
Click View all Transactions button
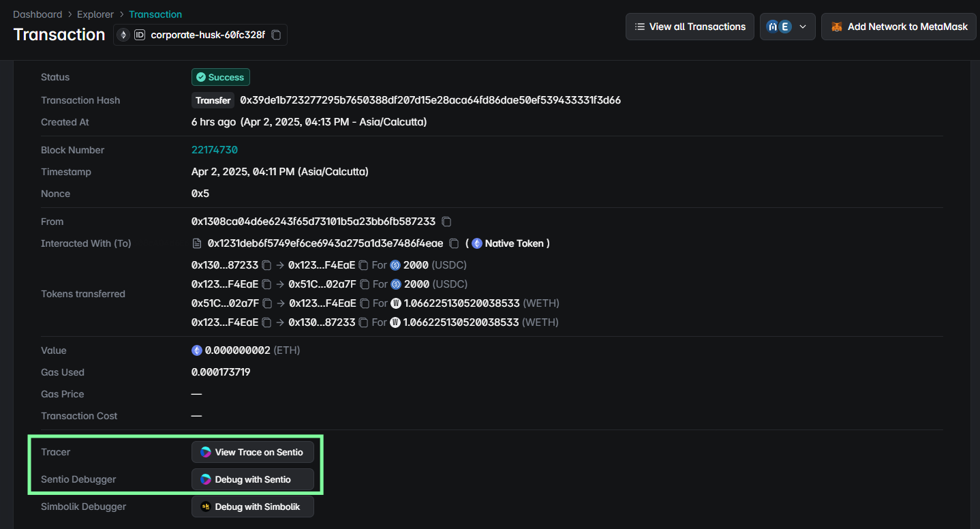tap(690, 27)
